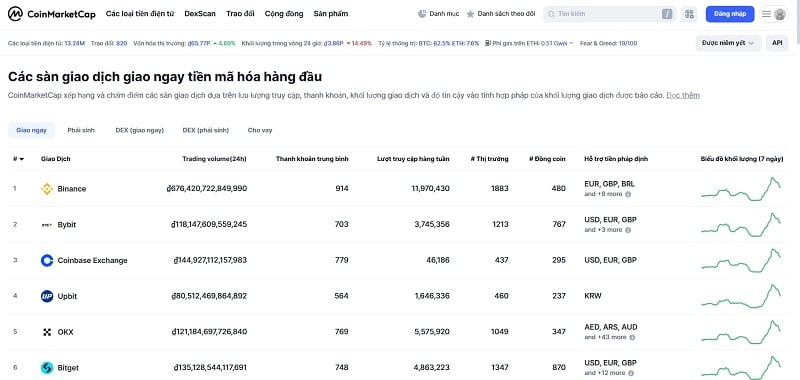Click the Danh sách theo dõi star icon

pyautogui.click(x=470, y=14)
